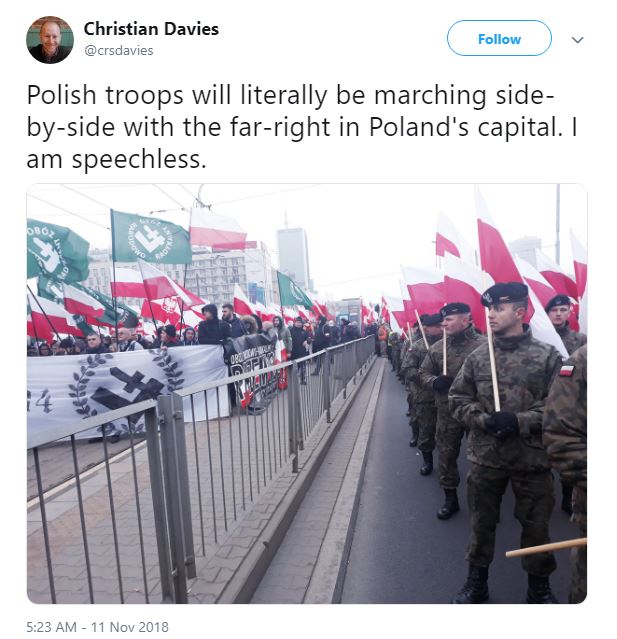617x639 pixels.
Task: Click the foreground soldier wearing a black beret
Action: pos(505,440)
